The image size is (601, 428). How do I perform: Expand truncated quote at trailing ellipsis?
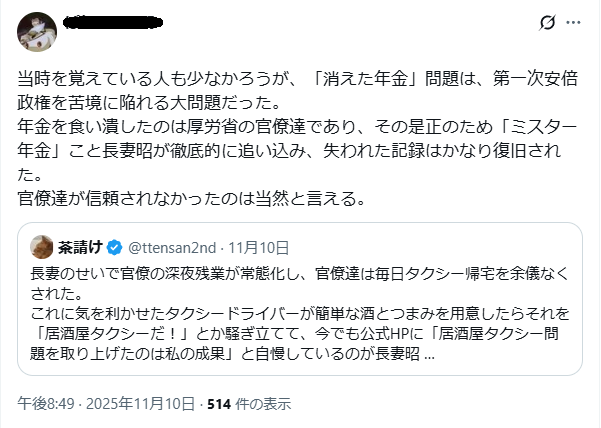coord(429,352)
